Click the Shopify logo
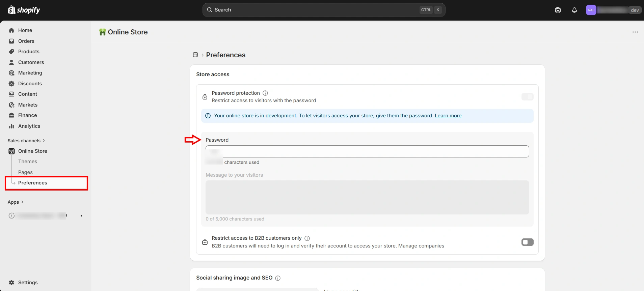 (24, 10)
